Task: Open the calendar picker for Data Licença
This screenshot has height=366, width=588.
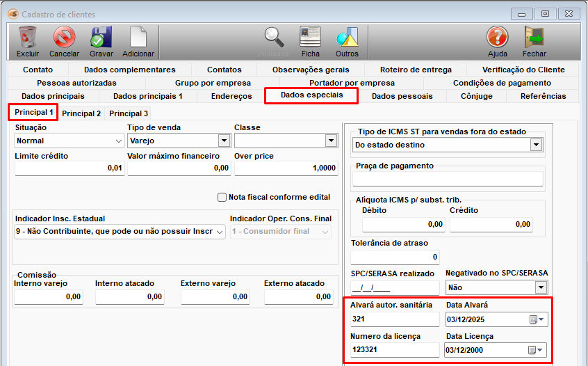Action: tap(535, 350)
